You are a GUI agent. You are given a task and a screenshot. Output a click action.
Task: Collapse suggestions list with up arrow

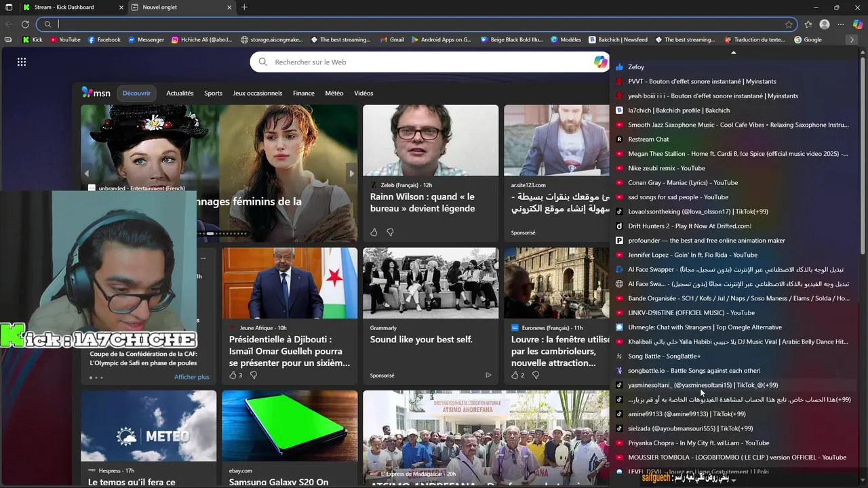click(733, 52)
